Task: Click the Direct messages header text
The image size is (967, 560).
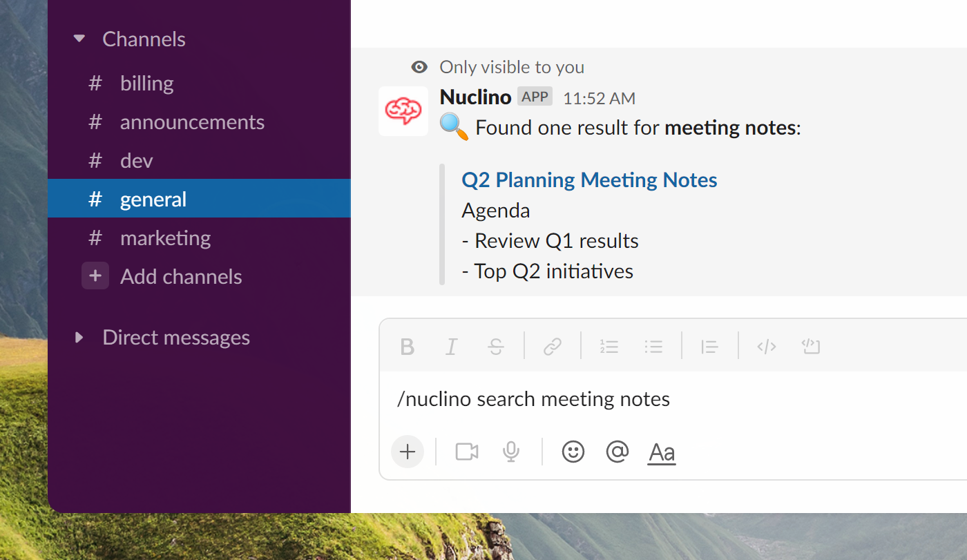Action: click(x=176, y=338)
